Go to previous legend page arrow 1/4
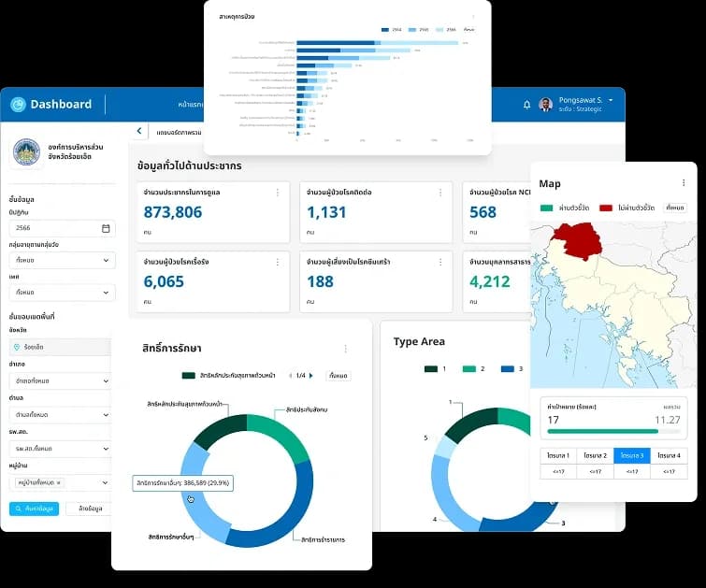Image resolution: width=706 pixels, height=588 pixels. [291, 376]
